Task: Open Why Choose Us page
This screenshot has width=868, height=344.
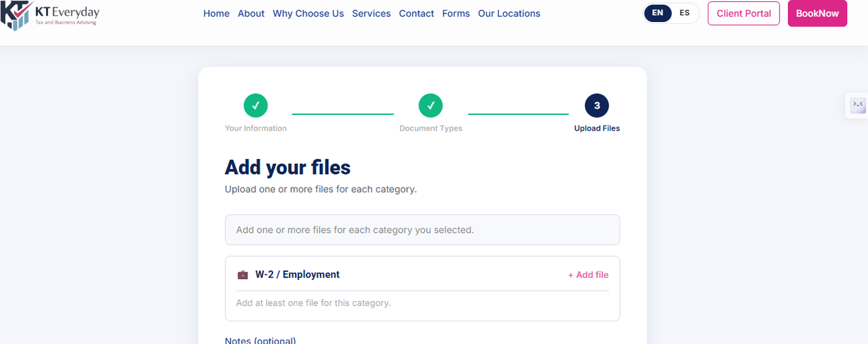Action: [x=308, y=13]
